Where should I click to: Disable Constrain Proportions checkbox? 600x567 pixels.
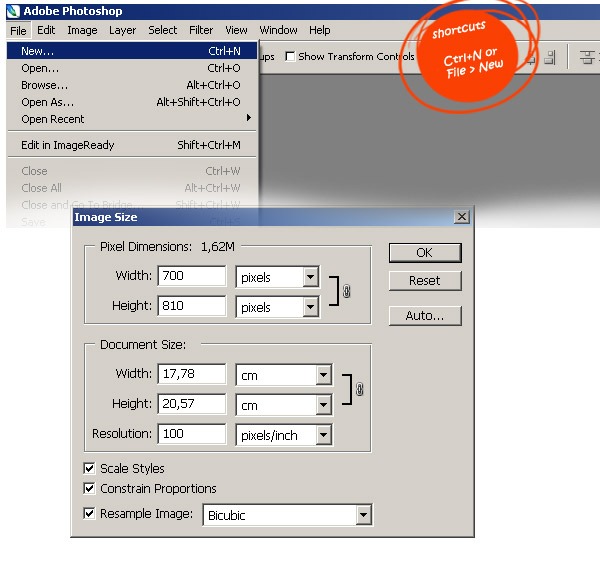coord(89,488)
